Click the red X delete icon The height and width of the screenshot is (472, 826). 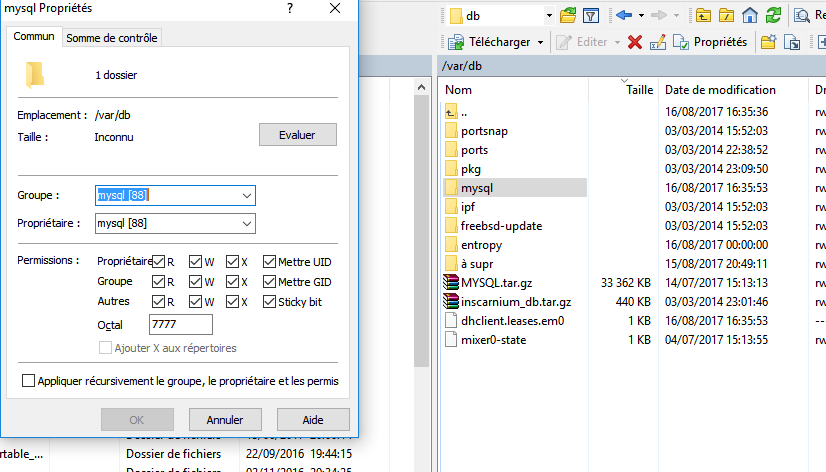pyautogui.click(x=635, y=42)
